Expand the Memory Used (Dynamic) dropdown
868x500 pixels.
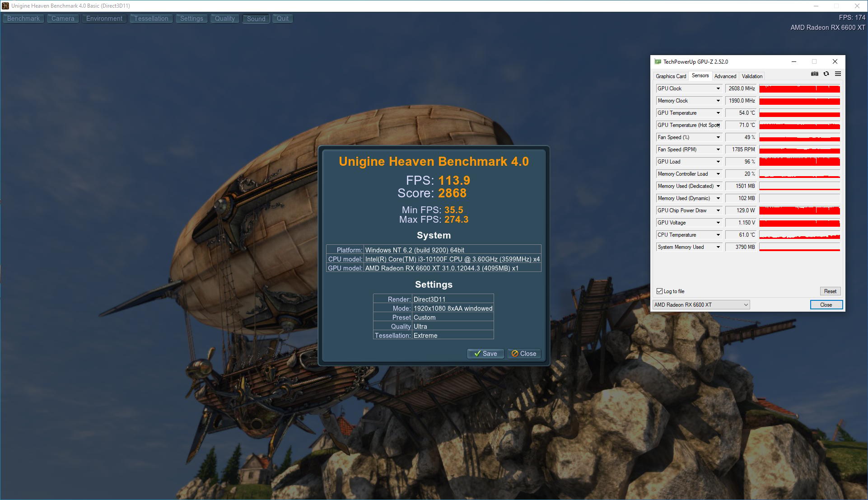tap(718, 198)
